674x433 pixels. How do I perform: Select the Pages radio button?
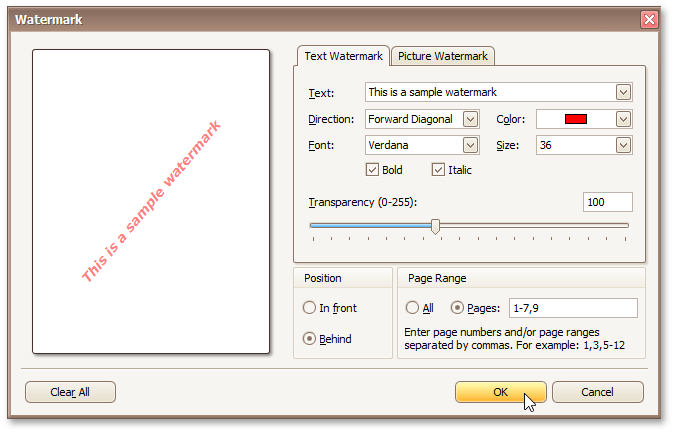click(458, 308)
